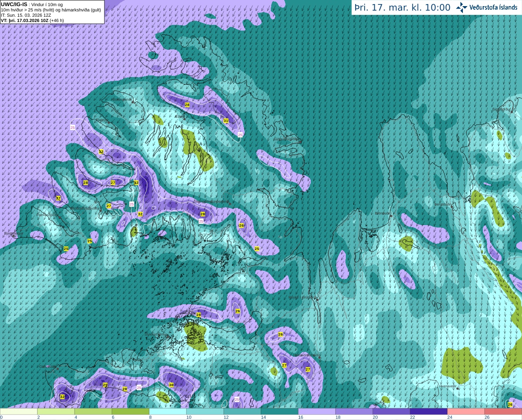Click the Gjögurflugvöllur station marker
This screenshot has width=522, height=420.
pyautogui.click(x=300, y=141)
